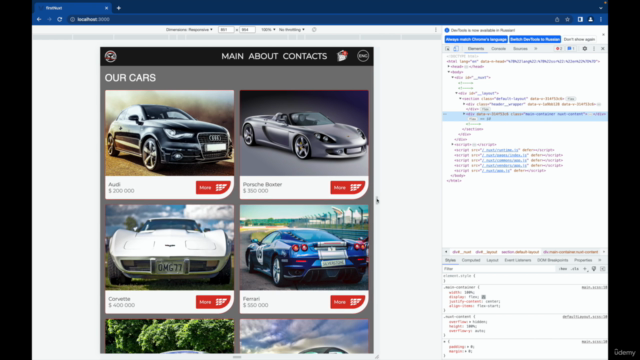Open the Layout tab in the Styles pane
Screen dimensions: 640x360
click(492, 260)
